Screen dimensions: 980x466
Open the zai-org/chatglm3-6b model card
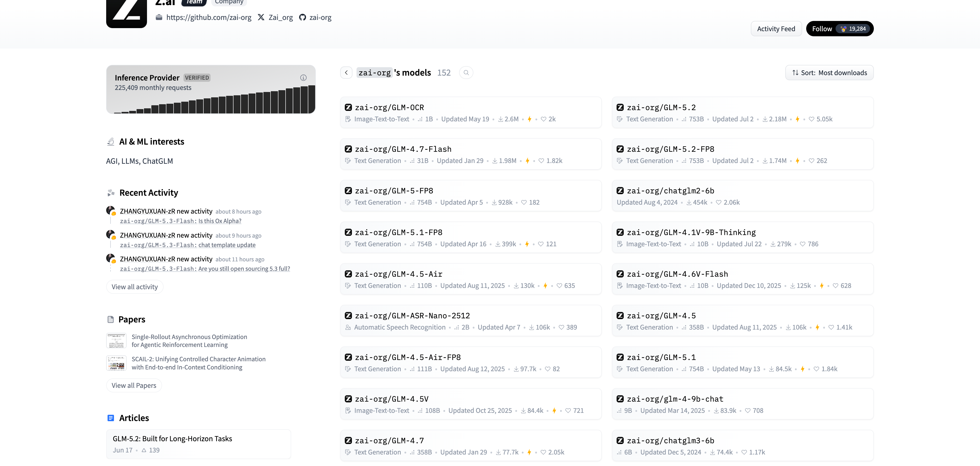(743, 446)
